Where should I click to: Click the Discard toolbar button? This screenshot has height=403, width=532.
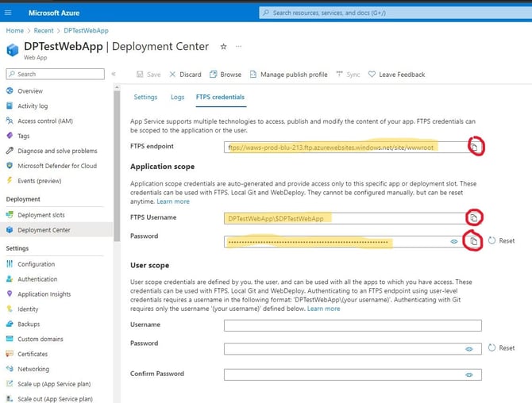(x=184, y=75)
